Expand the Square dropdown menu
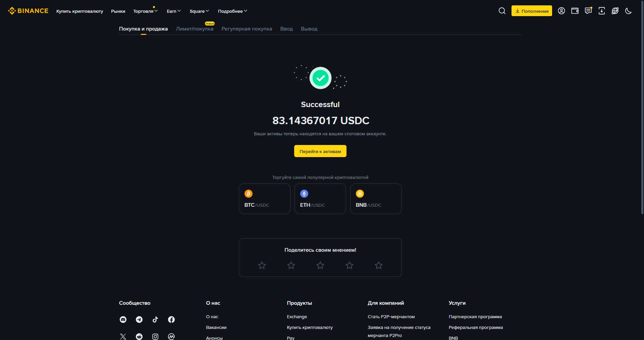Viewport: 644px width, 340px height. click(199, 11)
